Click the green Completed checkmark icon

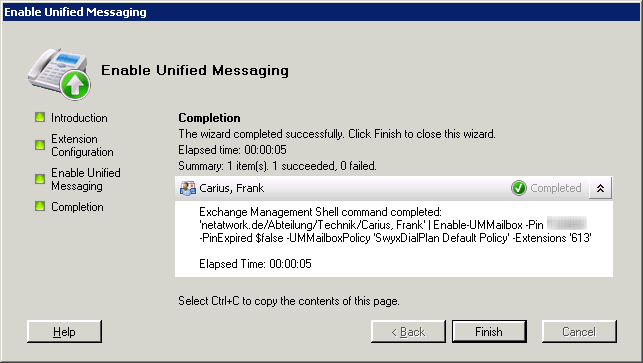(519, 188)
